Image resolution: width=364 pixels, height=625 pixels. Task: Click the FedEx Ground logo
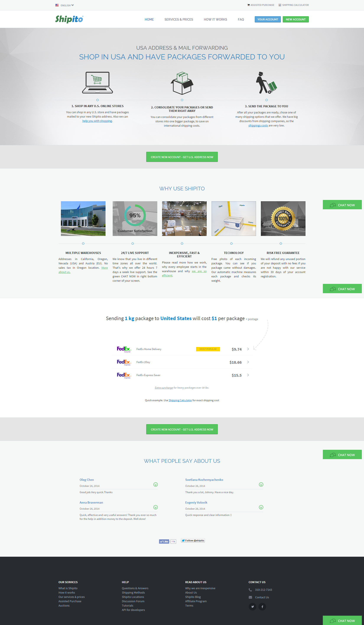tap(124, 349)
